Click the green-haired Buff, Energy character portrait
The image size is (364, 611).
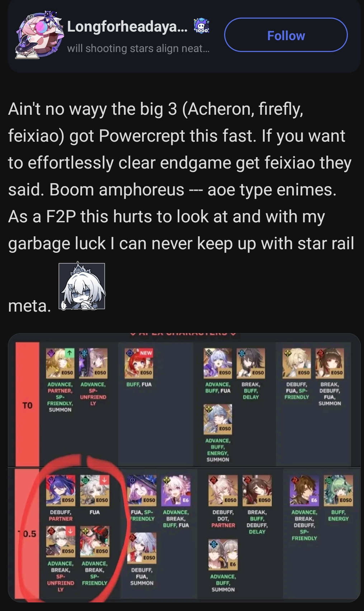[339, 490]
